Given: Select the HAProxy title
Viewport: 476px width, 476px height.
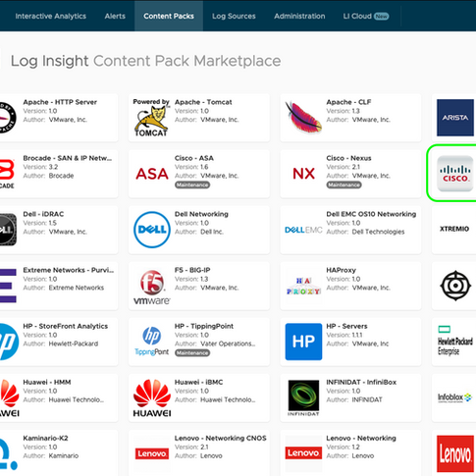Looking at the screenshot, I should (x=341, y=270).
